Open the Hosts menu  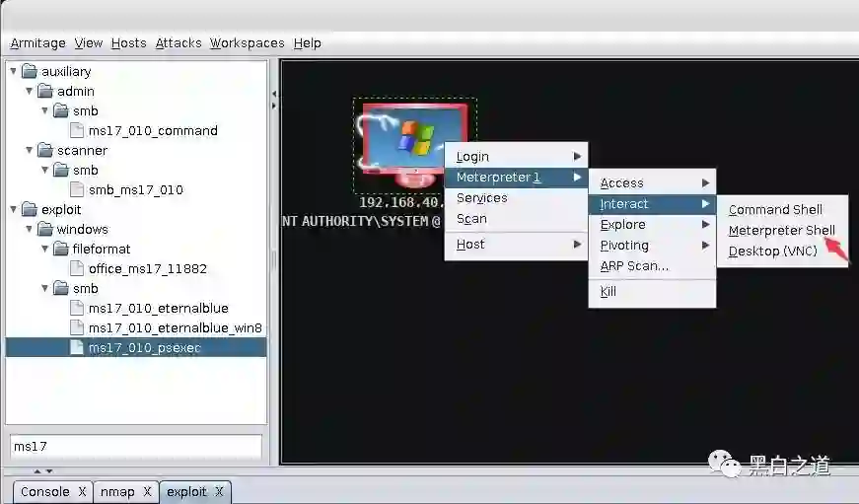click(x=129, y=42)
